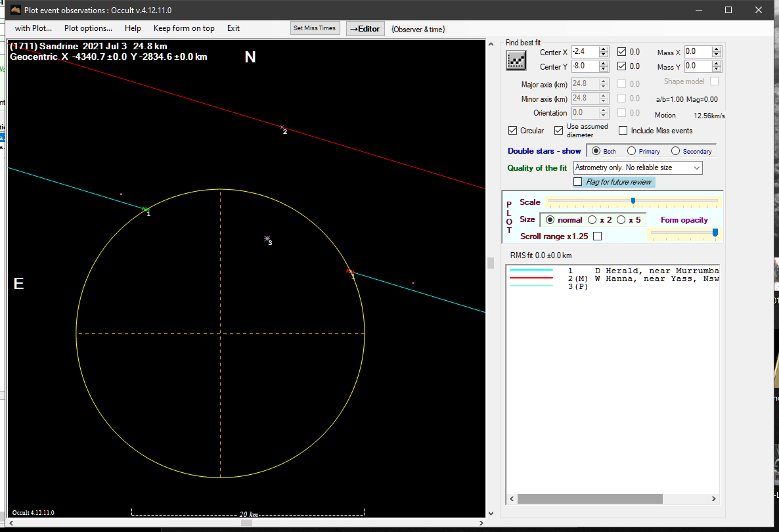Click into the Center Y value field
This screenshot has width=779, height=532.
click(x=585, y=66)
